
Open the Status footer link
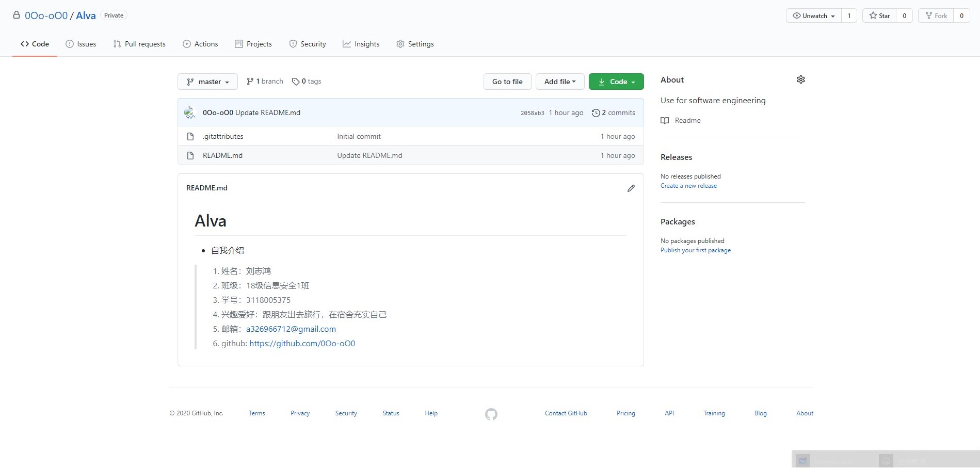point(391,413)
